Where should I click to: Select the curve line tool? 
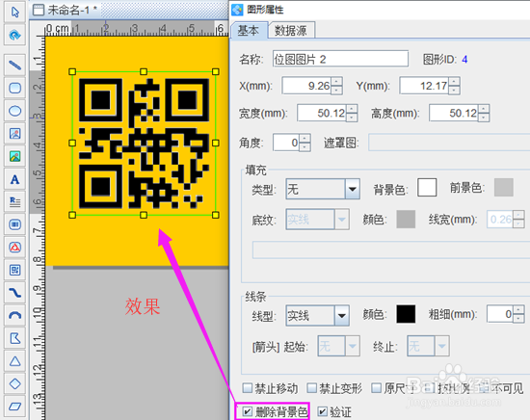[14, 293]
